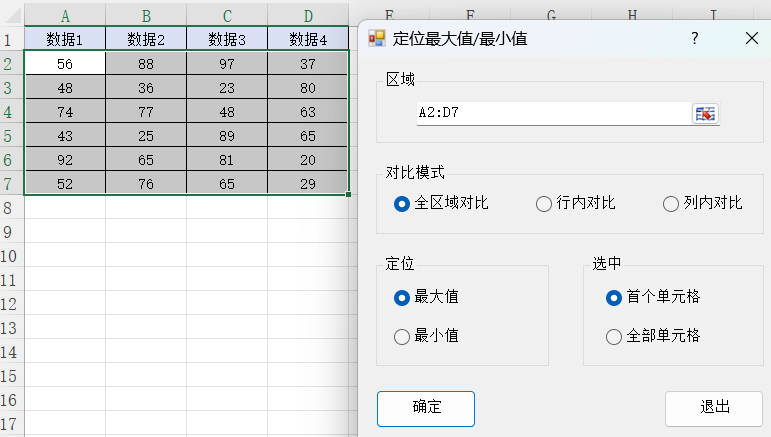Select 最大值 as locate target
The height and width of the screenshot is (437, 771).
[402, 297]
